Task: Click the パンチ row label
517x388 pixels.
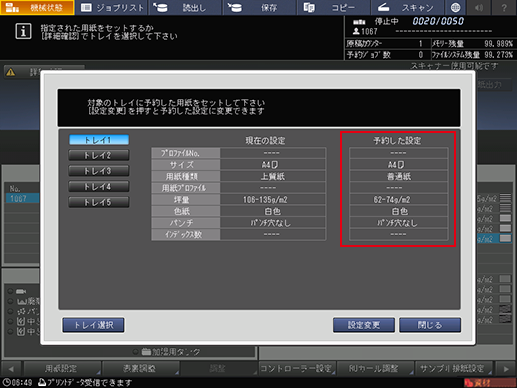Action: (186, 223)
